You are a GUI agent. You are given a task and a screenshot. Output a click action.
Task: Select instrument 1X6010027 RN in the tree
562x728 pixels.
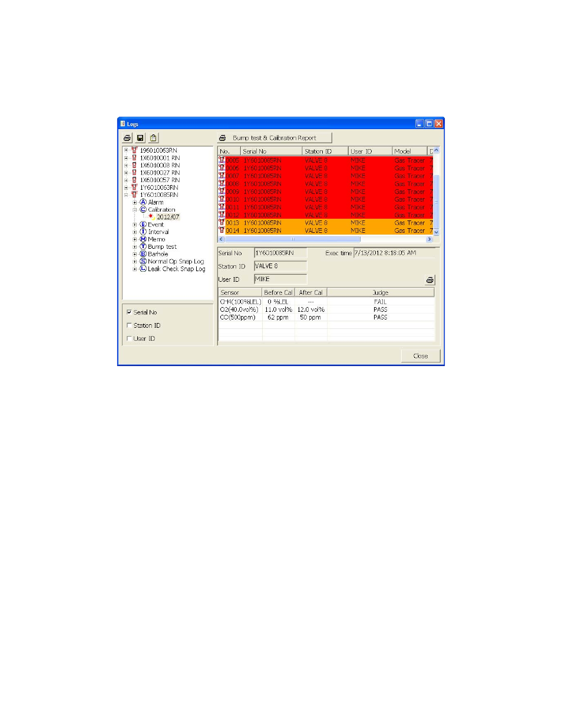click(x=160, y=173)
